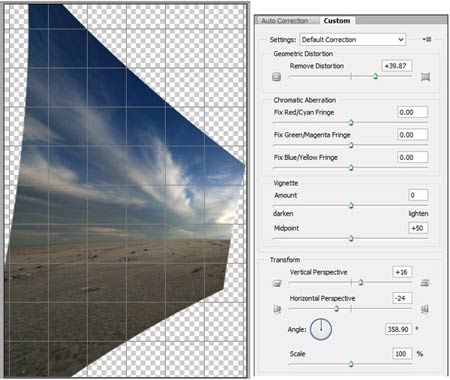Click the Horizontal Perspective slider handle
The height and width of the screenshot is (380, 450).
336,309
